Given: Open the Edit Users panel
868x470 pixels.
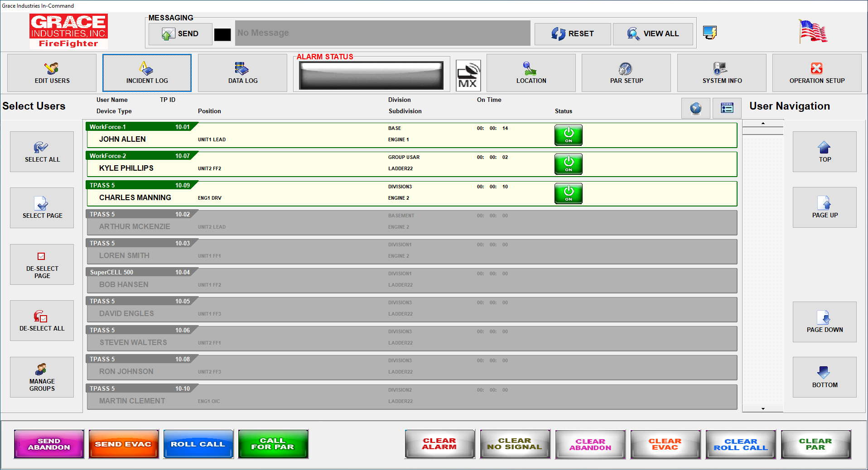Looking at the screenshot, I should (x=52, y=73).
